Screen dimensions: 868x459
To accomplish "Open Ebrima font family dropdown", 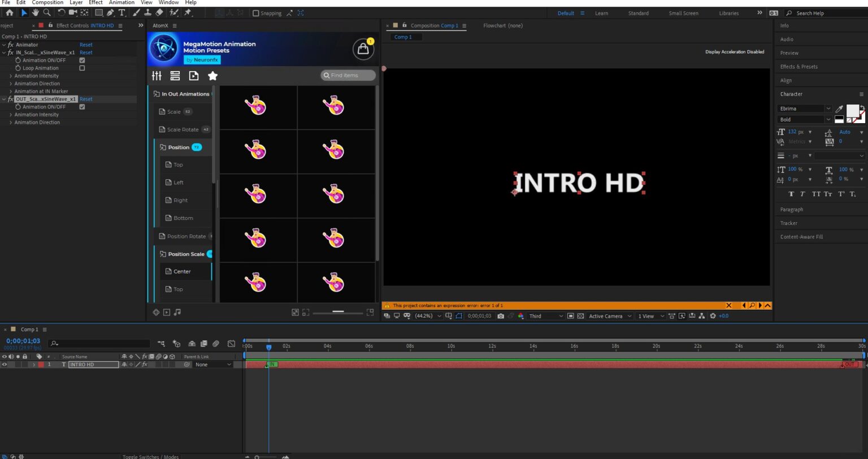I will [805, 109].
